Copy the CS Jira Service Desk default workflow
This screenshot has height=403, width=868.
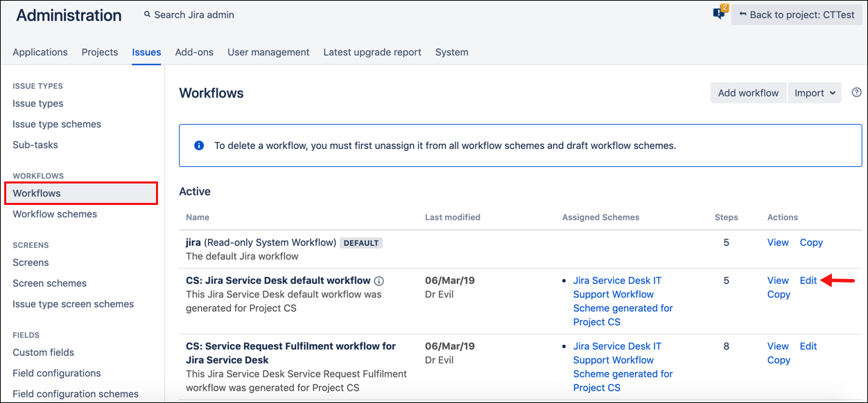tap(779, 294)
